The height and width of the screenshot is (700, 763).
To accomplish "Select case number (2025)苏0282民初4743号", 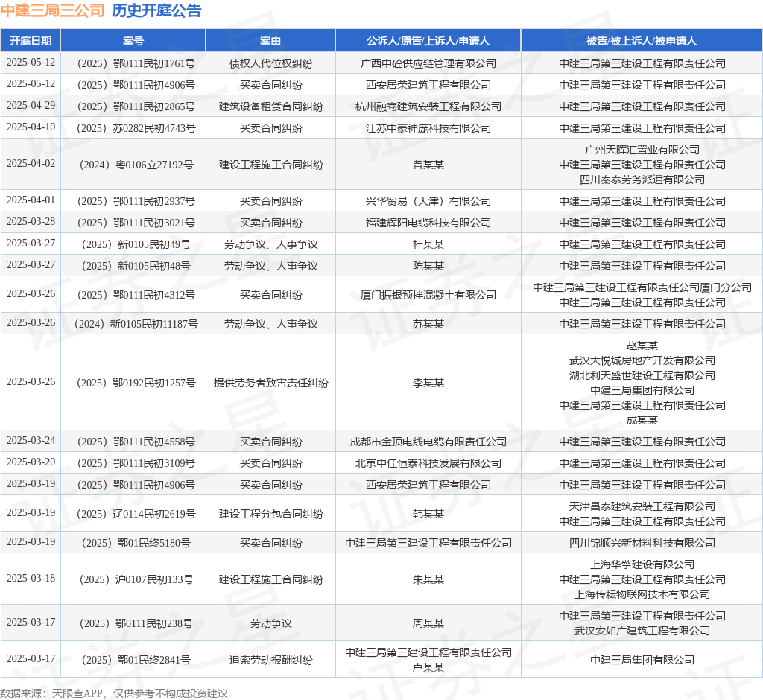I will point(133,128).
